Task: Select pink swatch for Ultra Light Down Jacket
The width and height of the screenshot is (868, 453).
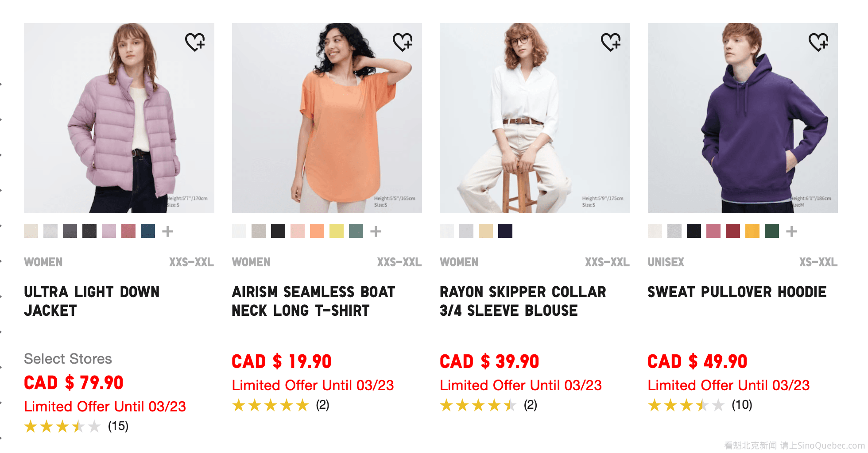Action: pyautogui.click(x=109, y=231)
